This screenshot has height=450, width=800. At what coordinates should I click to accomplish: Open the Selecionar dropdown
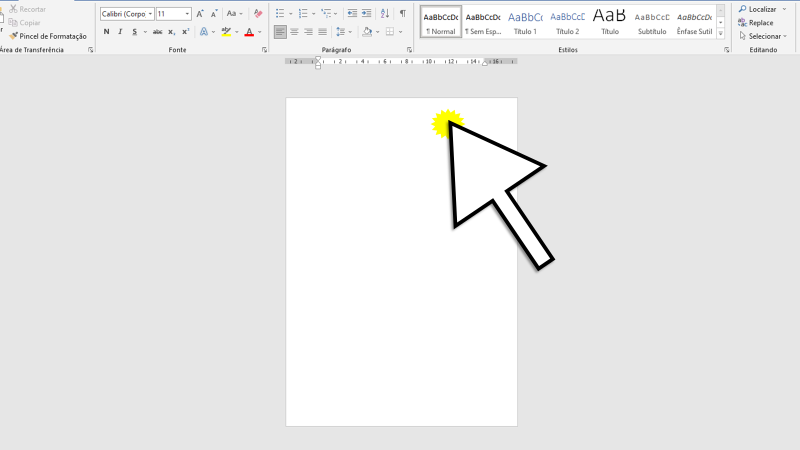(763, 36)
